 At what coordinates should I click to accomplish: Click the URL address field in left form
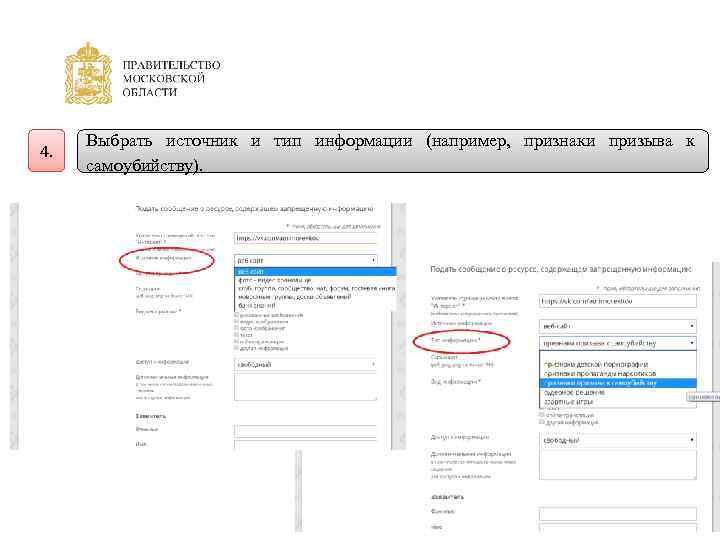(305, 238)
